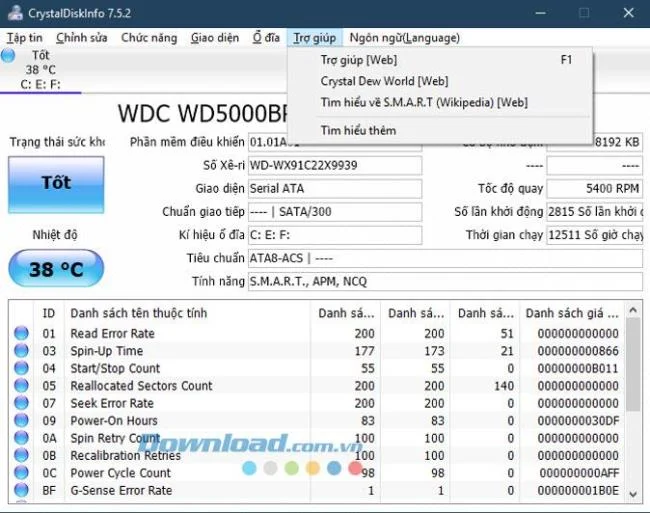This screenshot has width=650, height=513.
Task: Click the WDC WD5000 drive model title
Action: pos(203,113)
